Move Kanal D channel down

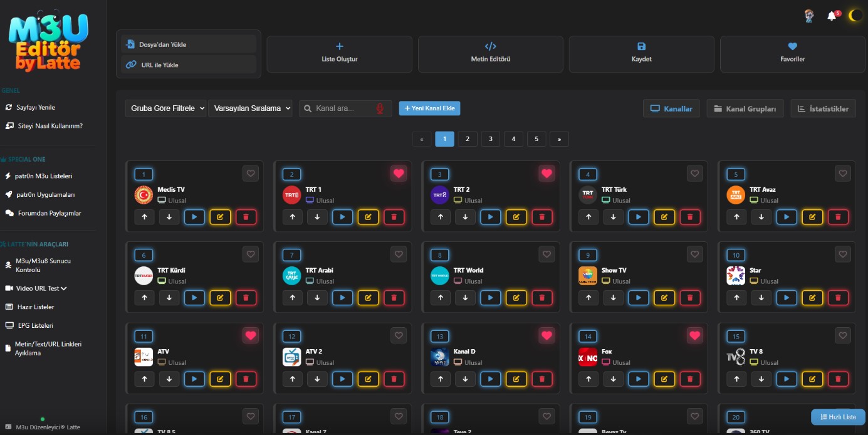(x=465, y=379)
